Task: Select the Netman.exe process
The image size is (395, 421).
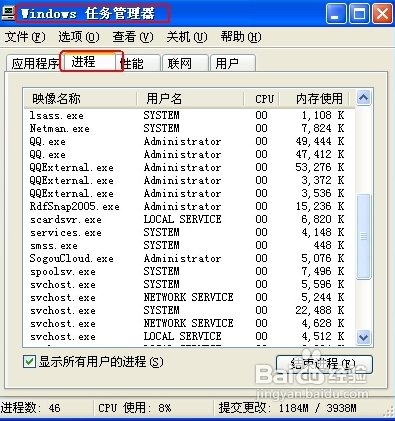Action: (x=189, y=128)
